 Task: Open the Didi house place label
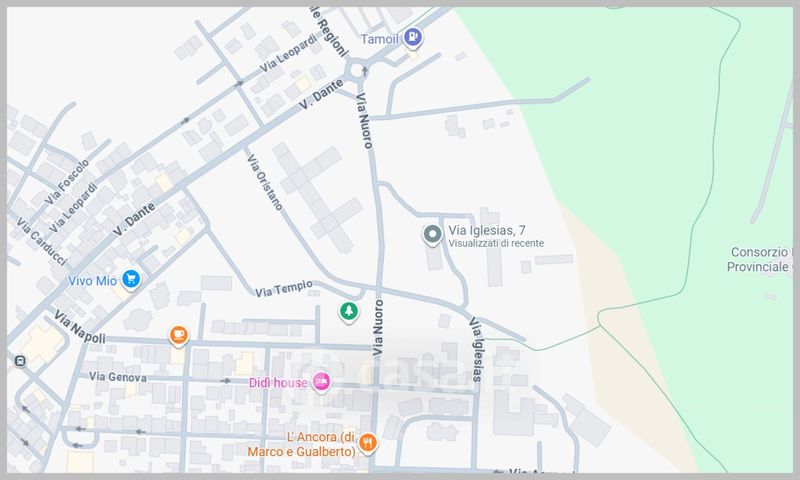click(277, 381)
